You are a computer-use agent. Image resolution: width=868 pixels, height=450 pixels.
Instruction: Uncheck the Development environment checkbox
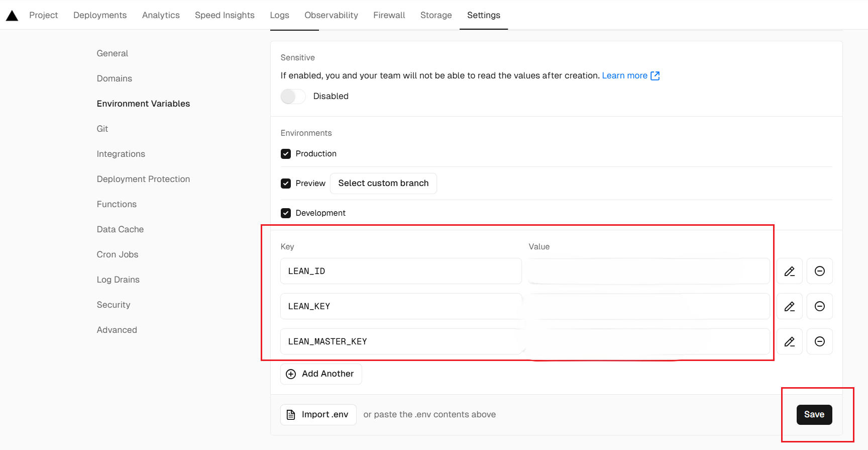point(286,213)
